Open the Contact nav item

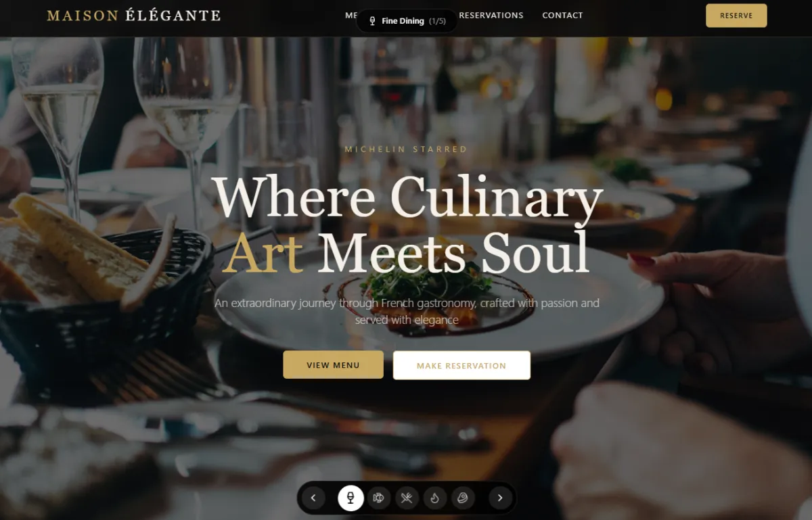coord(562,15)
